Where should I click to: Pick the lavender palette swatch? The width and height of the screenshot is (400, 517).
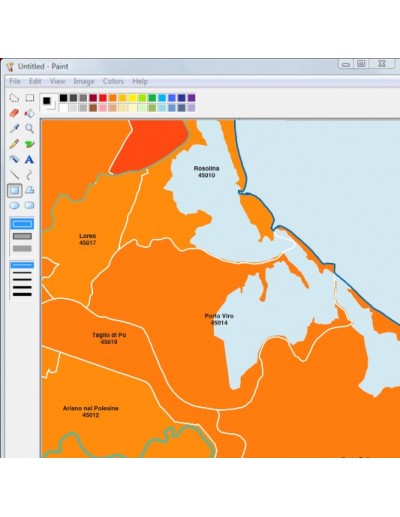(191, 107)
